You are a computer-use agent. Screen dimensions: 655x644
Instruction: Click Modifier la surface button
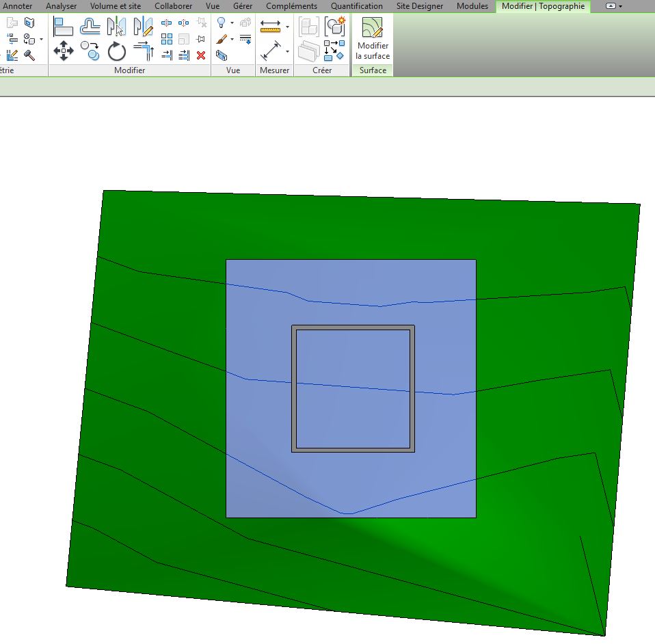[373, 39]
